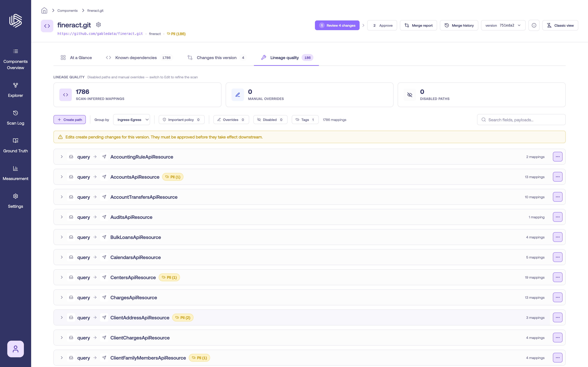Open Scan Log in sidebar
The height and width of the screenshot is (367, 588).
pos(16,118)
